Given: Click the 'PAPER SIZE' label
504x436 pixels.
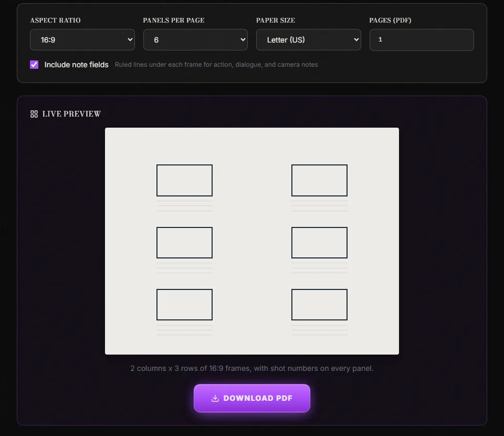Looking at the screenshot, I should click(x=276, y=20).
